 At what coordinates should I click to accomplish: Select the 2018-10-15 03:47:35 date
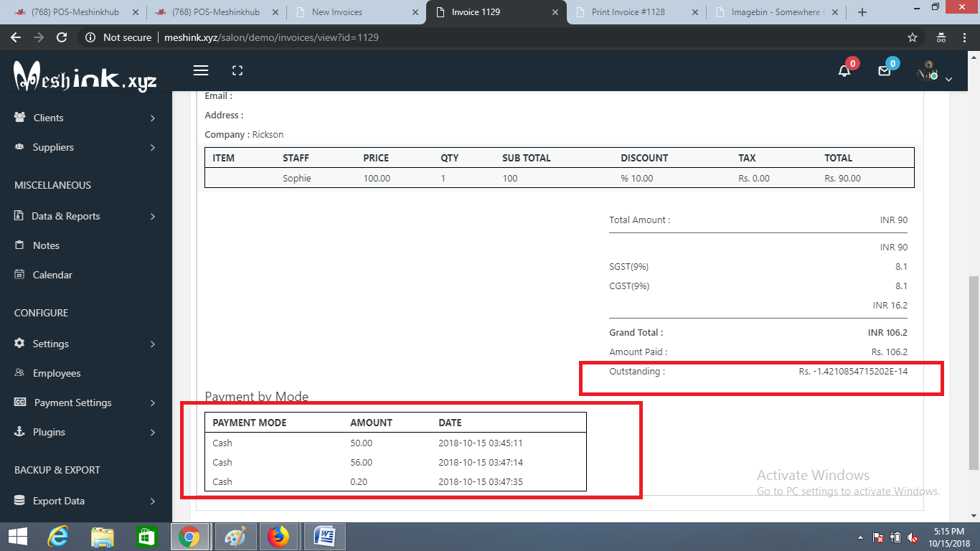481,481
